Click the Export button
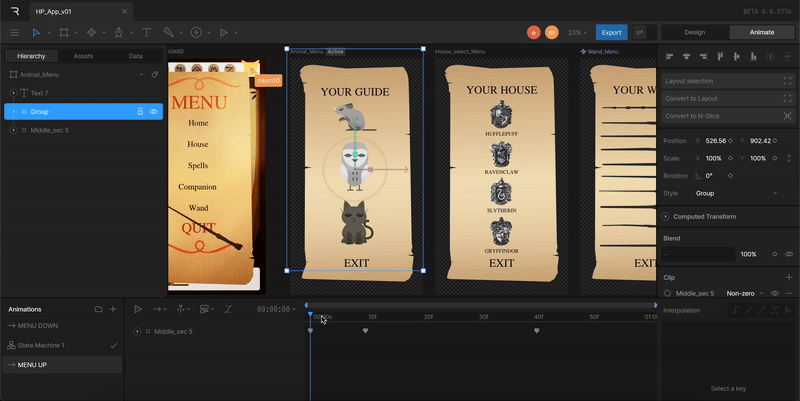Image resolution: width=800 pixels, height=401 pixels. [611, 32]
